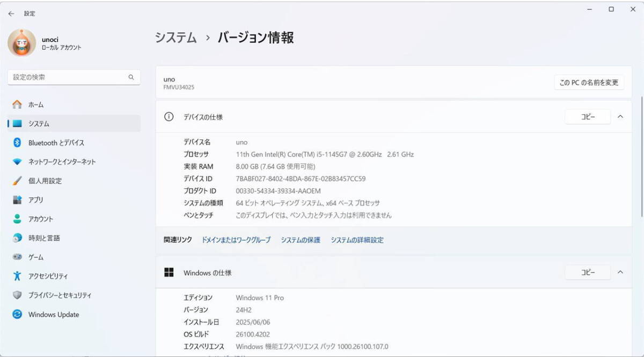Image resolution: width=644 pixels, height=357 pixels.
Task: Collapse the デバイスの仕様 section chevron
Action: (620, 116)
